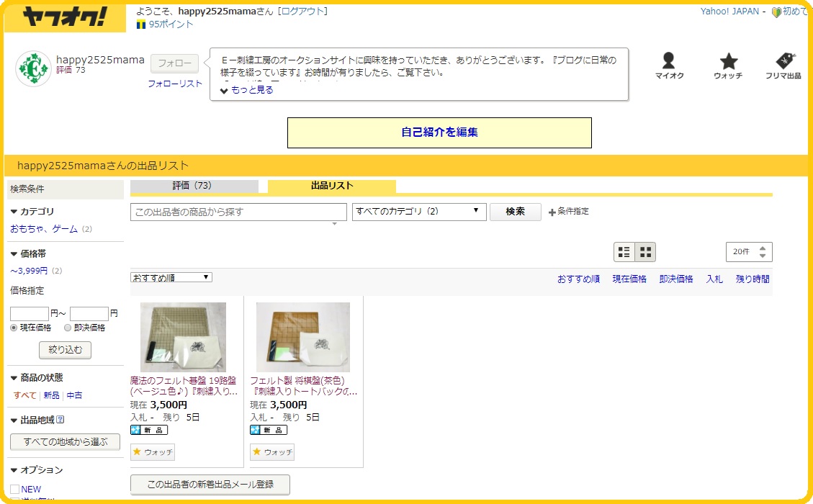Screen dimensions: 813x504
Task: Add the 碁盤 item to watch list
Action: pos(153,452)
